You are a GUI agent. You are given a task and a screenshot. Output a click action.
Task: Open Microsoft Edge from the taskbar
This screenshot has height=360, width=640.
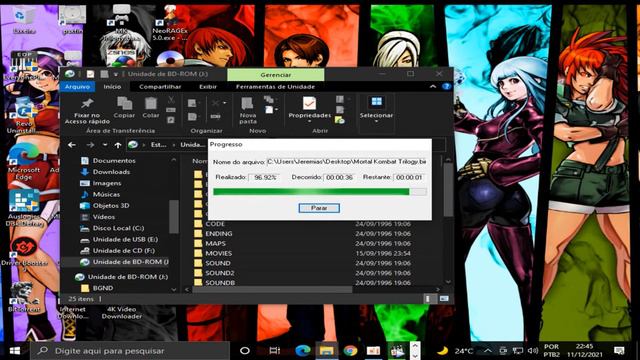pos(302,351)
